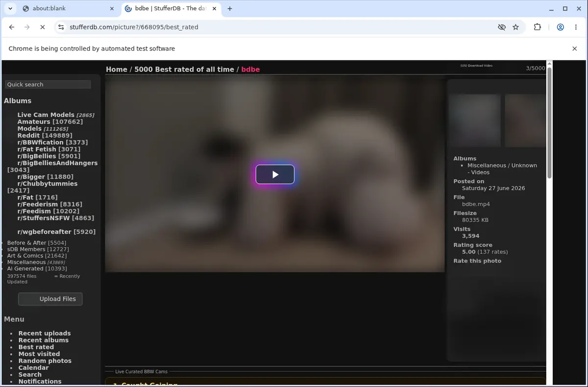Go to Home via breadcrumb
This screenshot has height=387, width=588.
[117, 70]
